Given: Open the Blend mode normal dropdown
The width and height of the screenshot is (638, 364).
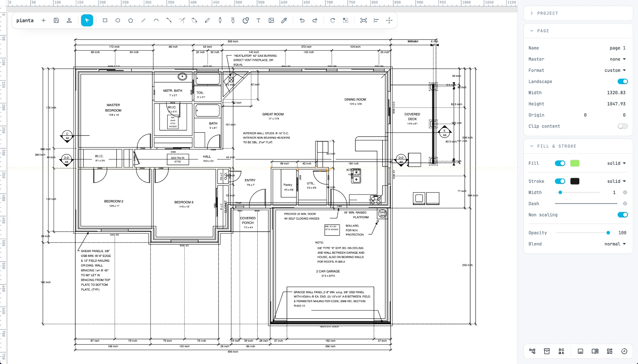Looking at the screenshot, I should coord(615,244).
